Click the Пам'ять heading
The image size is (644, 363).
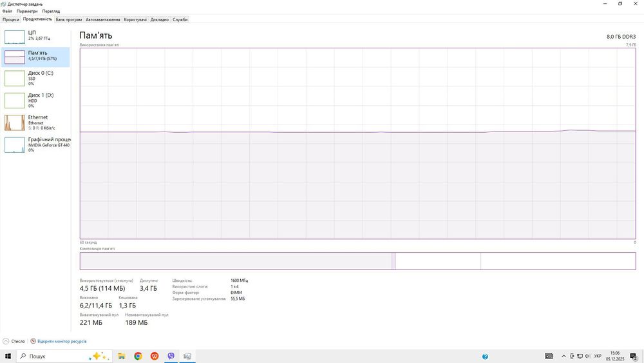96,35
